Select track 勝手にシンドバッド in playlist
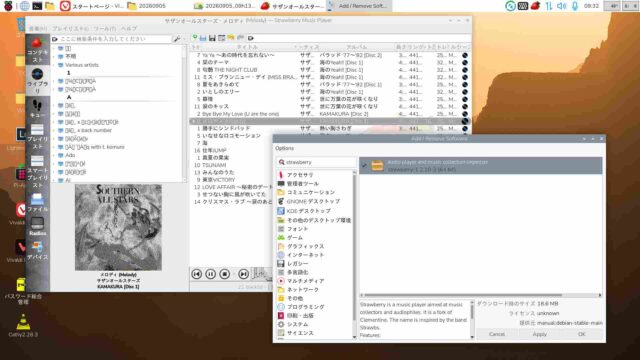640x360 pixels. 226,128
